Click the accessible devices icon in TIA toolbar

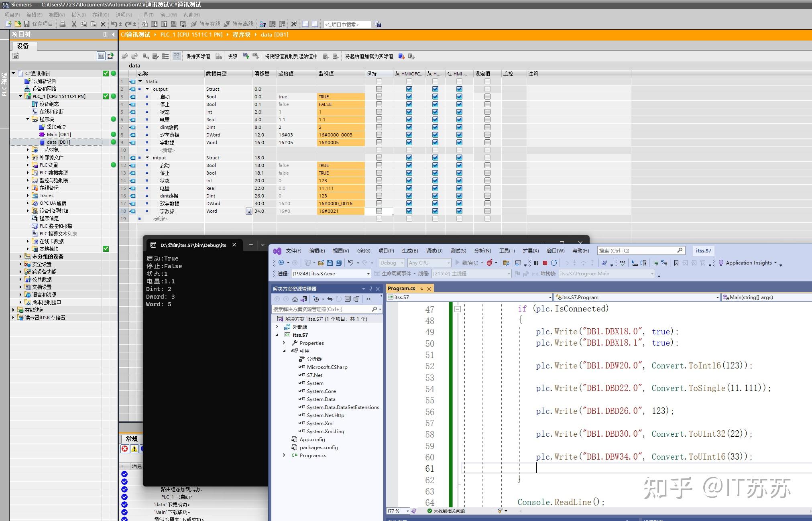pyautogui.click(x=263, y=24)
